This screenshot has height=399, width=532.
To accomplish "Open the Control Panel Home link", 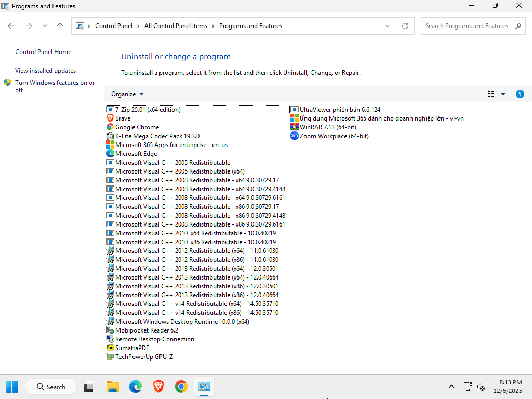I will 43,52.
